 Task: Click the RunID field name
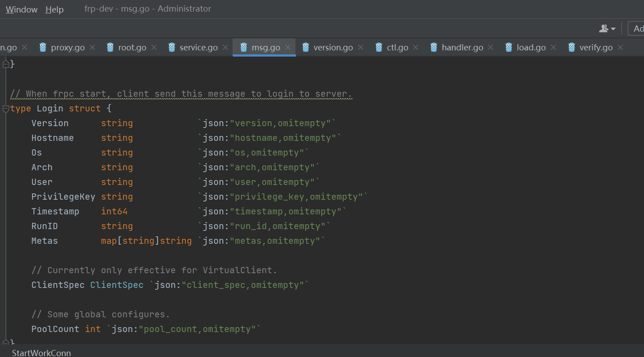point(45,226)
